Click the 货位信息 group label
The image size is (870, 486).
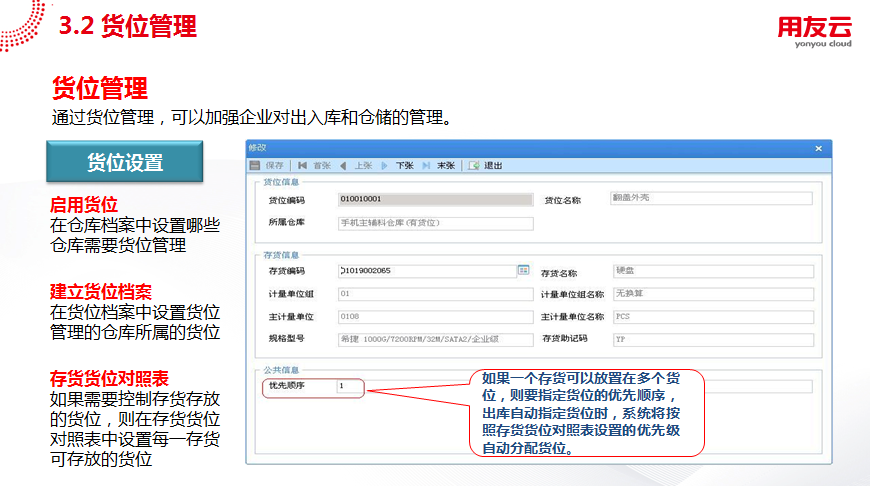point(281,182)
